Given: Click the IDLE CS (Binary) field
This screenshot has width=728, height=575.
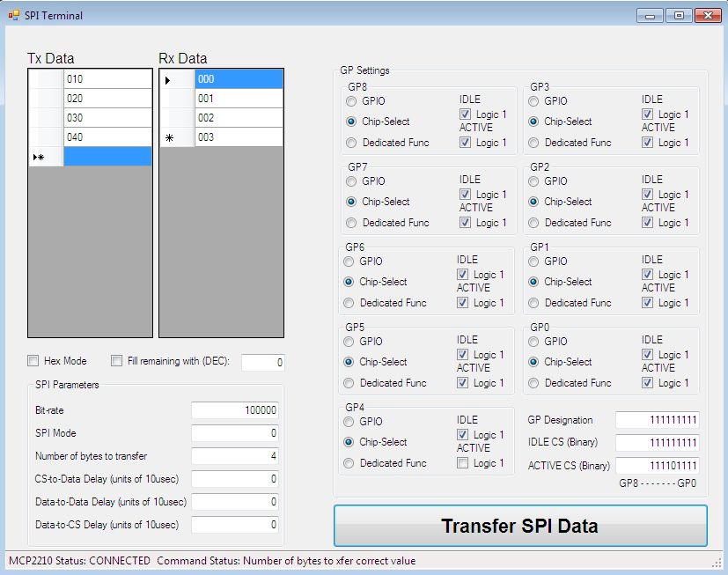Looking at the screenshot, I should coord(658,443).
